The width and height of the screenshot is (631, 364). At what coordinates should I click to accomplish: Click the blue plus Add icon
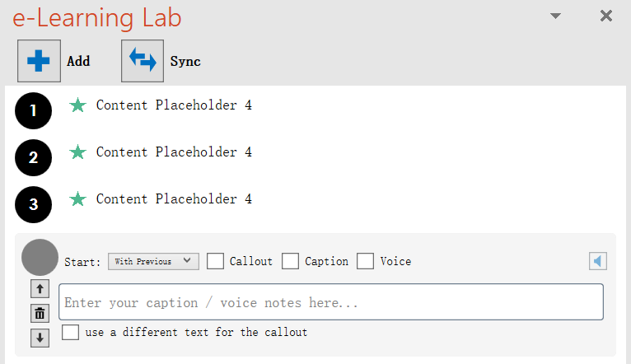[x=39, y=61]
